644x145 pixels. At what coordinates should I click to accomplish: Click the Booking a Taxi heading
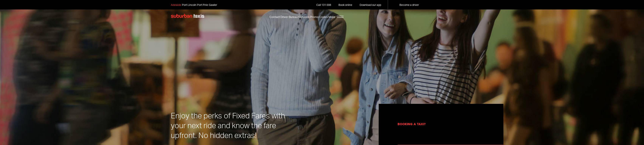(x=411, y=124)
